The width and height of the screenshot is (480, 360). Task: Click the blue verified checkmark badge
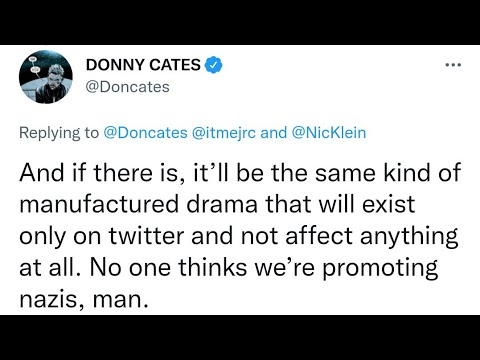pyautogui.click(x=213, y=65)
